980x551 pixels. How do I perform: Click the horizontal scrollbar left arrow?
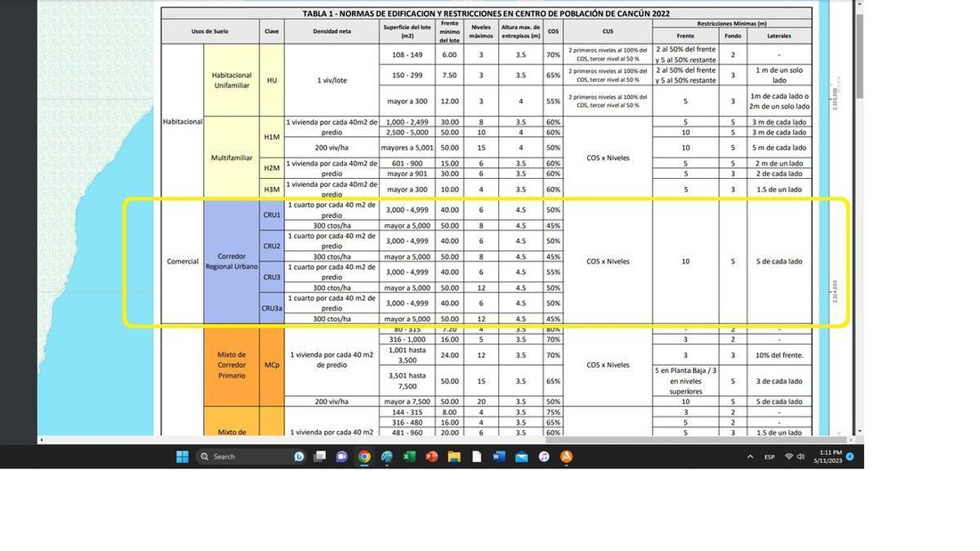(41, 440)
